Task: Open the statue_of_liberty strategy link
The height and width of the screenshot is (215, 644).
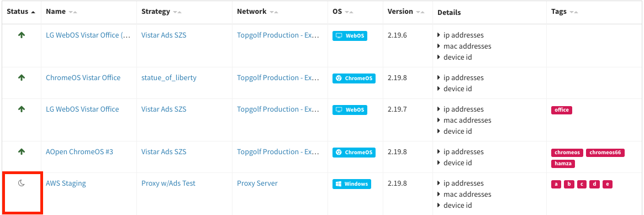Action: pyautogui.click(x=169, y=78)
